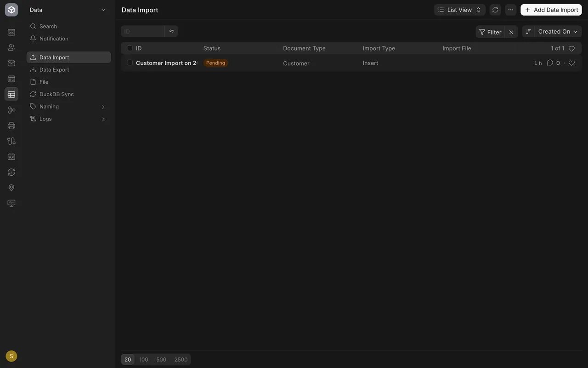This screenshot has height=368, width=588.
Task: Open the mail envelope icon in the rail
Action: (x=11, y=63)
